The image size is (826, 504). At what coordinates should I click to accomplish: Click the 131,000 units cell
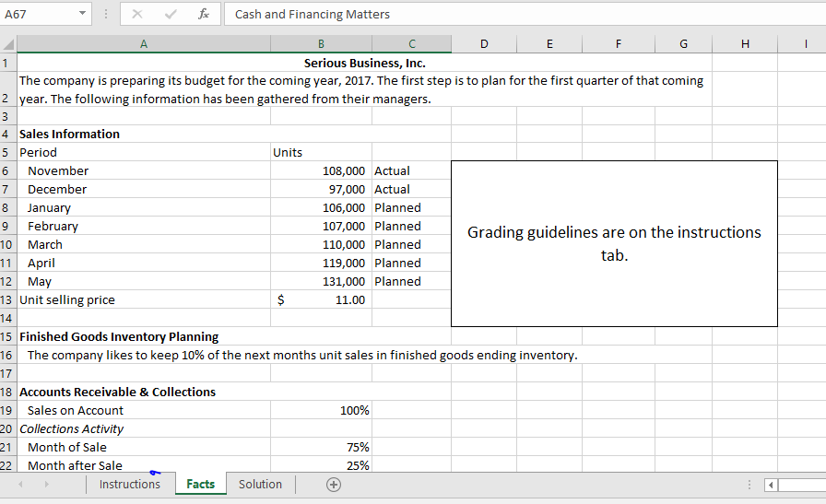321,281
